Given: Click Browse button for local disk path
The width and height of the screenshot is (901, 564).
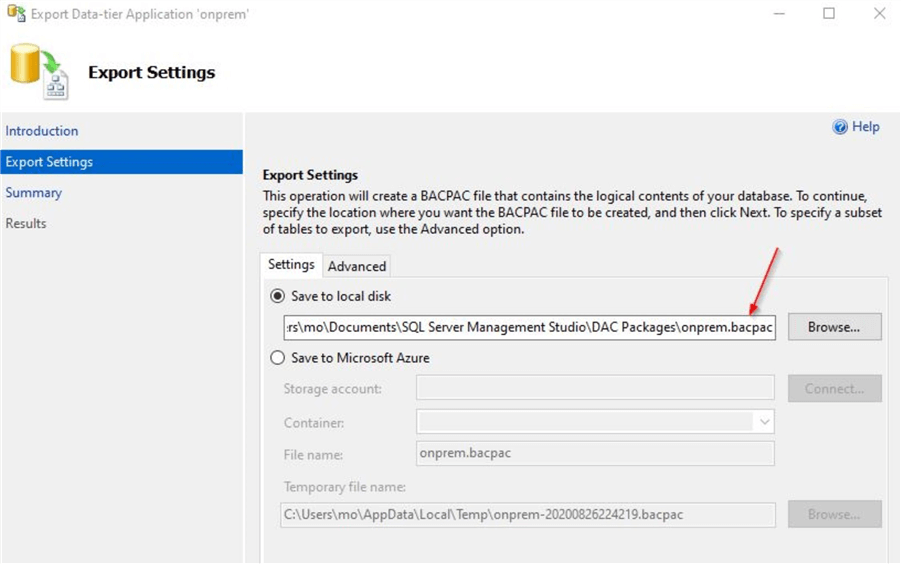Looking at the screenshot, I should point(834,327).
